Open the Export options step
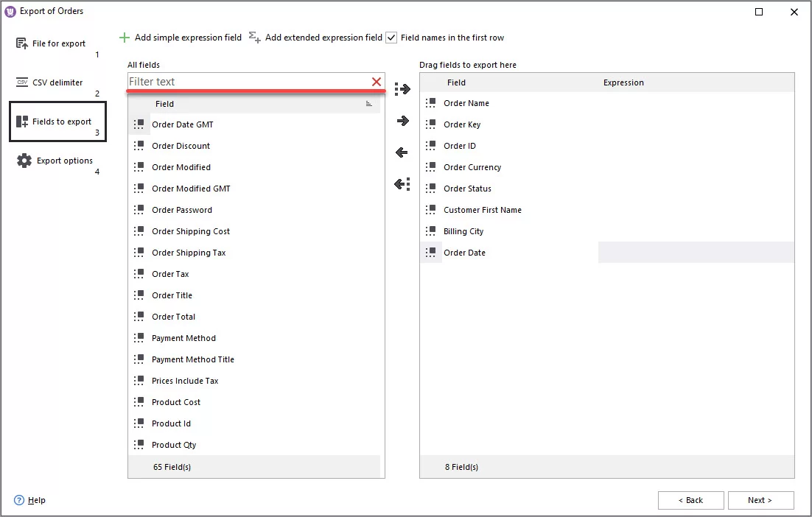Viewport: 812px width, 517px height. coord(63,160)
